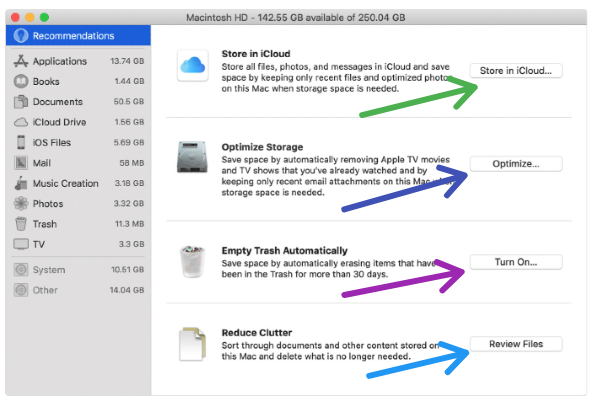Click the Macintosh HD window title

click(295, 18)
